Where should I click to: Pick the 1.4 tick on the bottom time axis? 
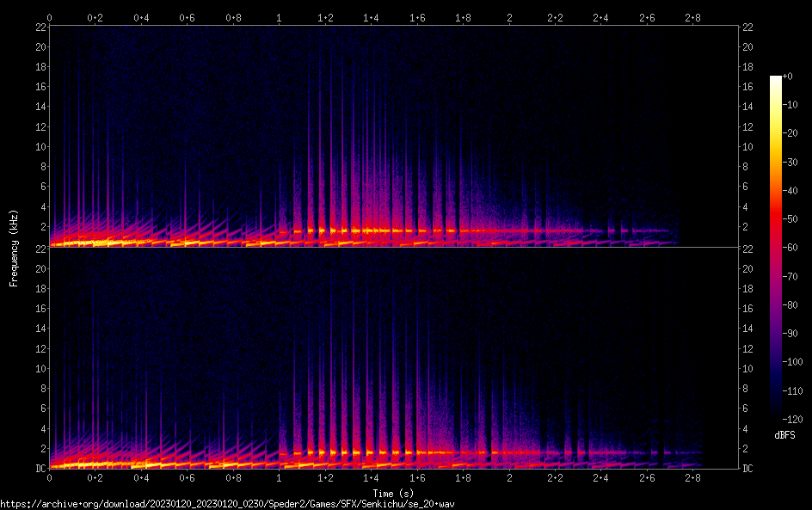pyautogui.click(x=371, y=477)
